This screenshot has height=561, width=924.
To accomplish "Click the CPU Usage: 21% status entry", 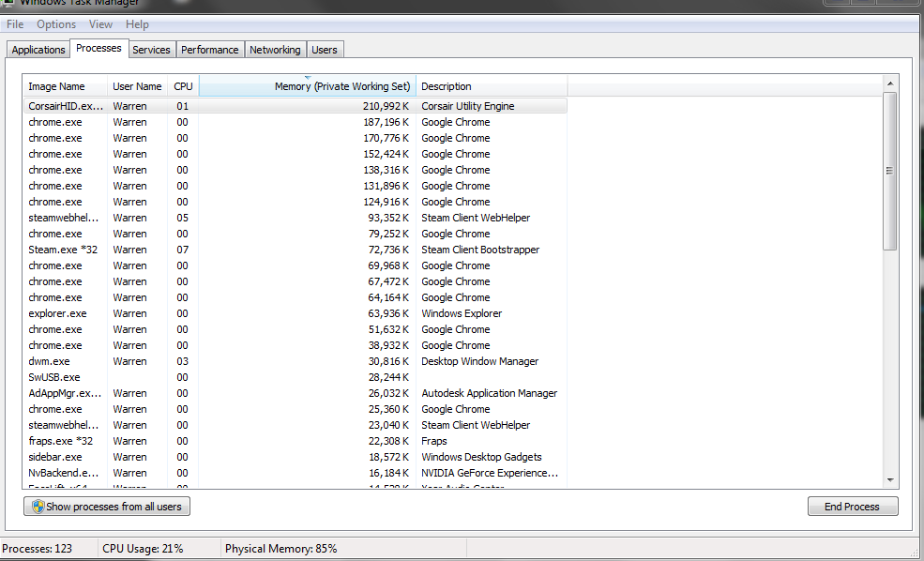I will click(x=143, y=548).
